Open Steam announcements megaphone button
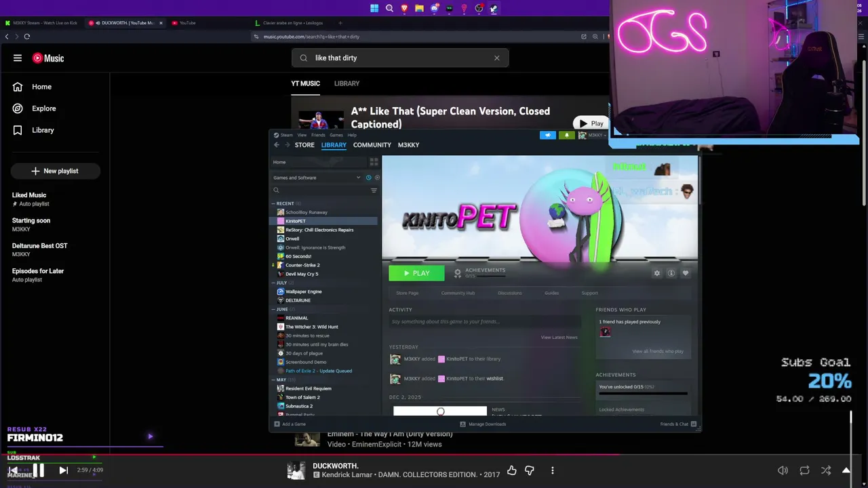The height and width of the screenshot is (488, 868). 547,136
